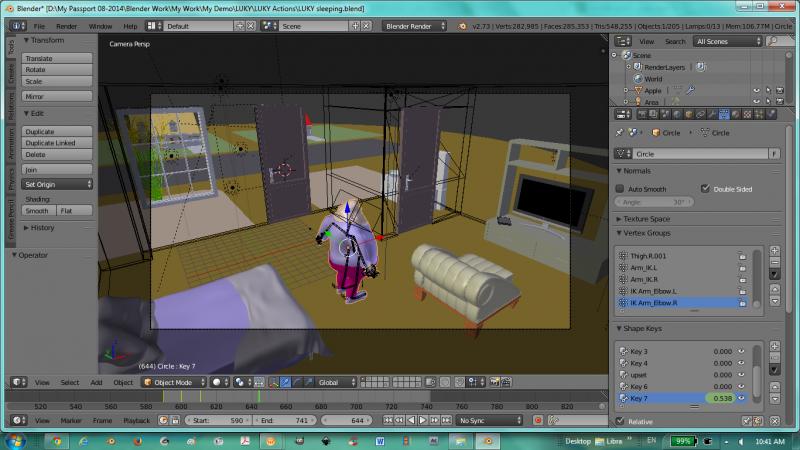The height and width of the screenshot is (450, 800).
Task: Click the Translate button
Action: click(57, 58)
